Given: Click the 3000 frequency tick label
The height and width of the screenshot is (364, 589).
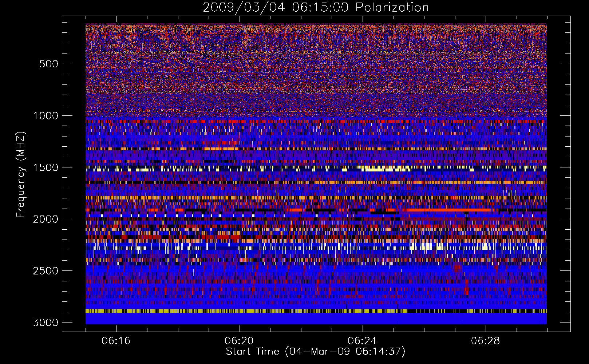Looking at the screenshot, I should [x=46, y=323].
